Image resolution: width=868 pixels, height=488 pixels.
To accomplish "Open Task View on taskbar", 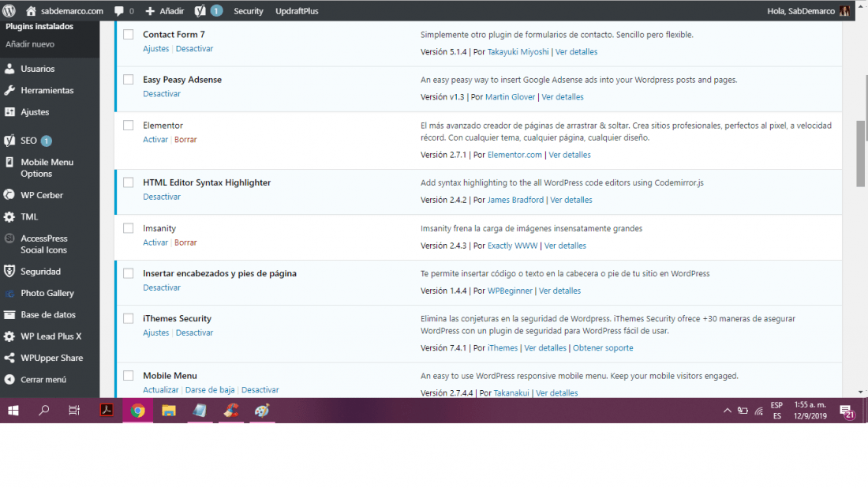I will (73, 411).
